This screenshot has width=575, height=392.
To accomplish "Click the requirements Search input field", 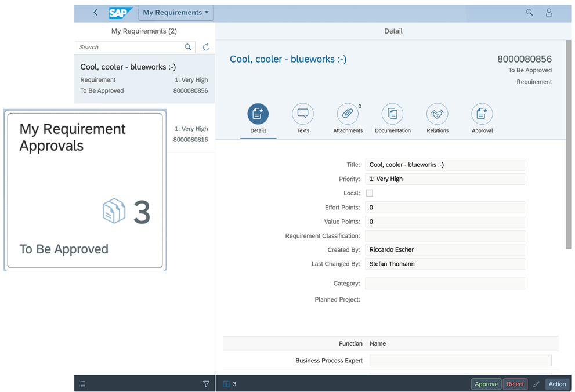I will click(x=129, y=47).
